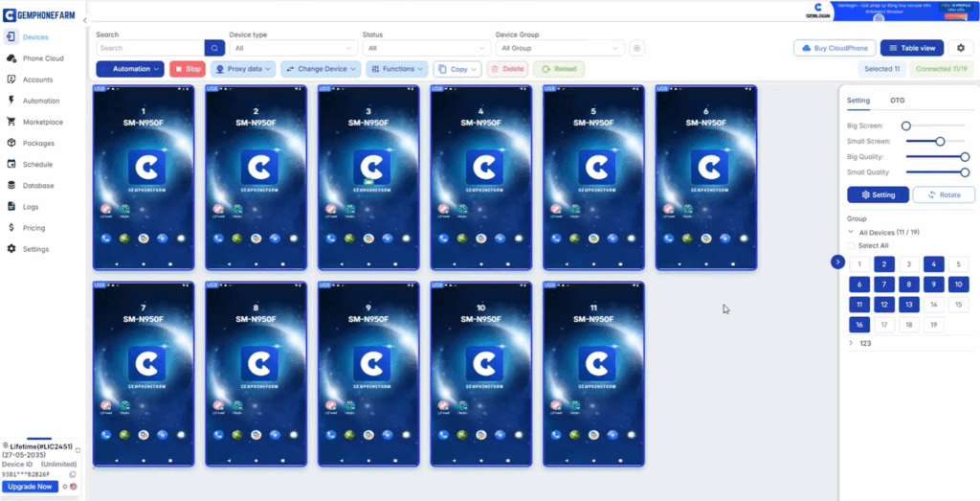This screenshot has height=501, width=980.
Task: Open the gear settings button at top right
Action: pyautogui.click(x=961, y=48)
